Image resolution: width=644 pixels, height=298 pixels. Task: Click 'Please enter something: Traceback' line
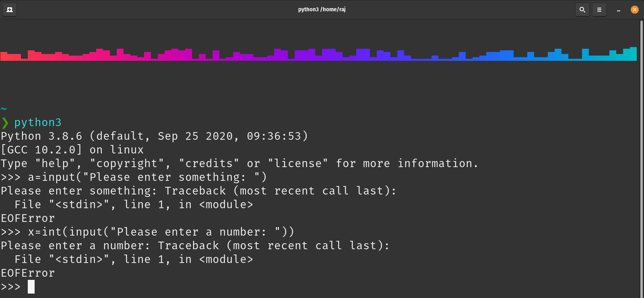[198, 191]
